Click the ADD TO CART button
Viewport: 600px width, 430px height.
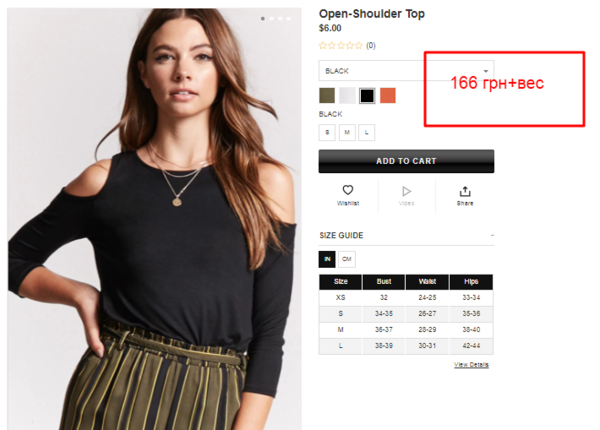coord(406,161)
